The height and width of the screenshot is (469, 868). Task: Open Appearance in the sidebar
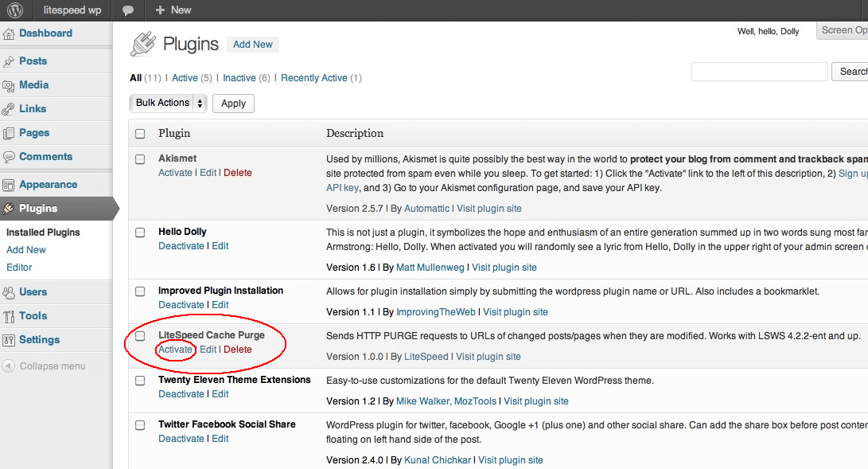49,185
